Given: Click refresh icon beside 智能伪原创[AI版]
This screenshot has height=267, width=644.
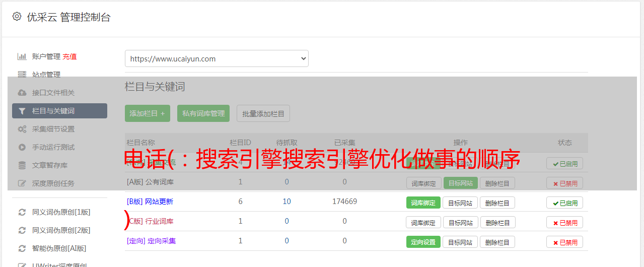Looking at the screenshot, I should click(x=22, y=248).
